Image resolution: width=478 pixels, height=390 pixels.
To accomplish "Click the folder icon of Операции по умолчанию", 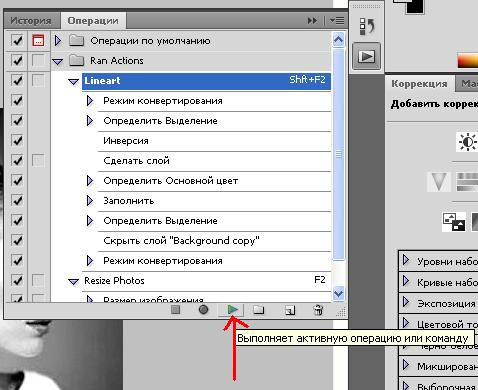I will [x=77, y=41].
